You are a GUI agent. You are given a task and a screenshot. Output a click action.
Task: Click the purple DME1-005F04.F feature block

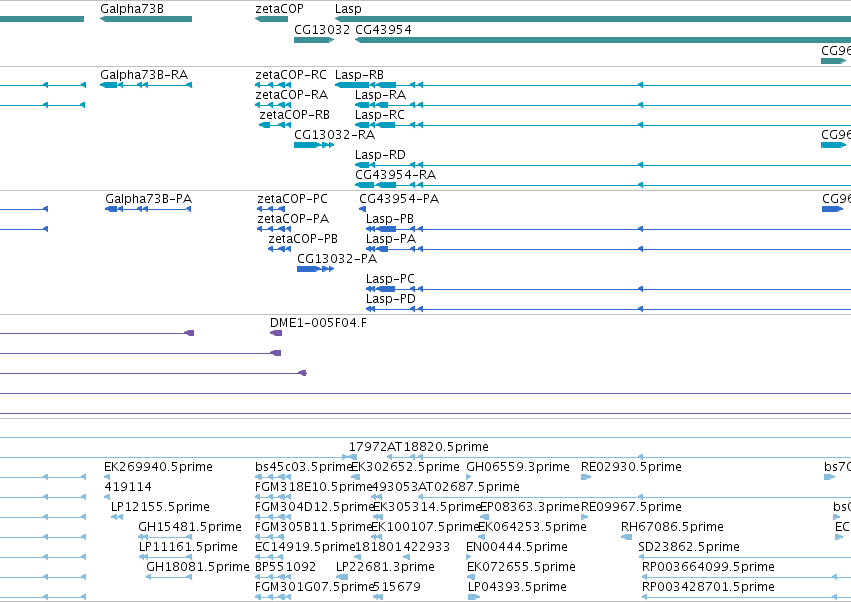(x=276, y=333)
